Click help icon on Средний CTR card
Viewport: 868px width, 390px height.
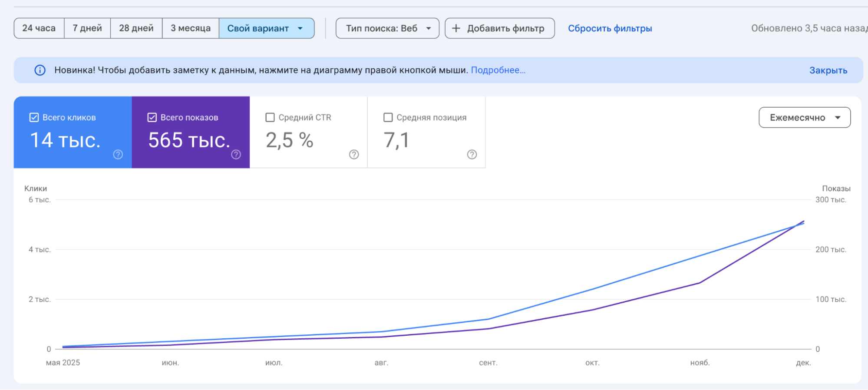coord(354,155)
